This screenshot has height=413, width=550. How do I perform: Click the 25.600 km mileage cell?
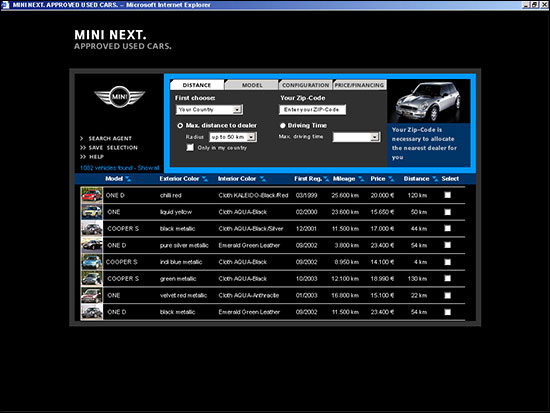(345, 195)
